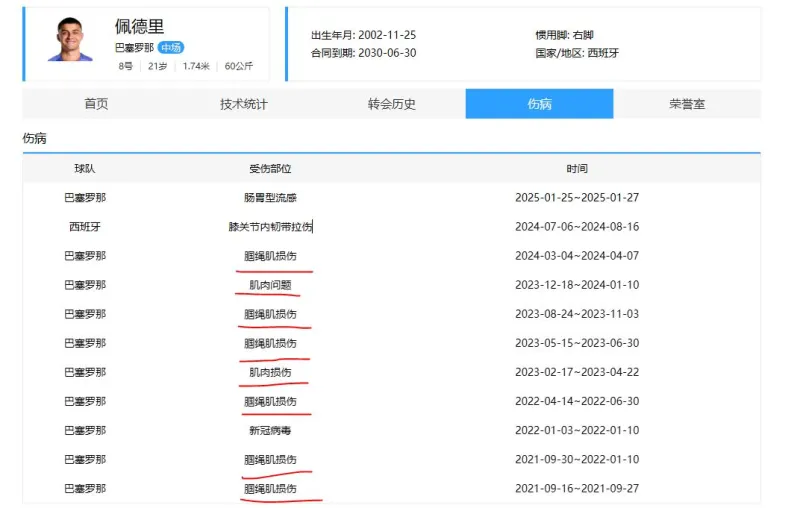Image resolution: width=800 pixels, height=508 pixels.
Task: Select the highlighted 伤病 tab
Action: tap(539, 104)
